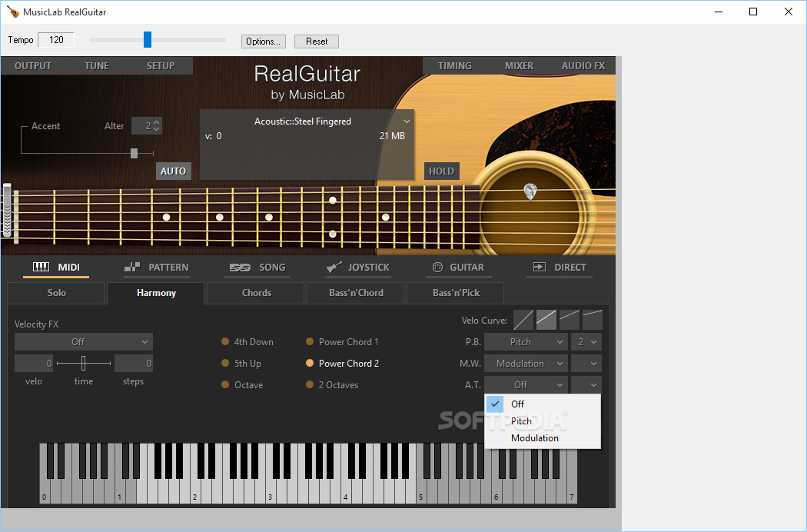Switch to the Chords tab
The height and width of the screenshot is (532, 807).
[256, 292]
